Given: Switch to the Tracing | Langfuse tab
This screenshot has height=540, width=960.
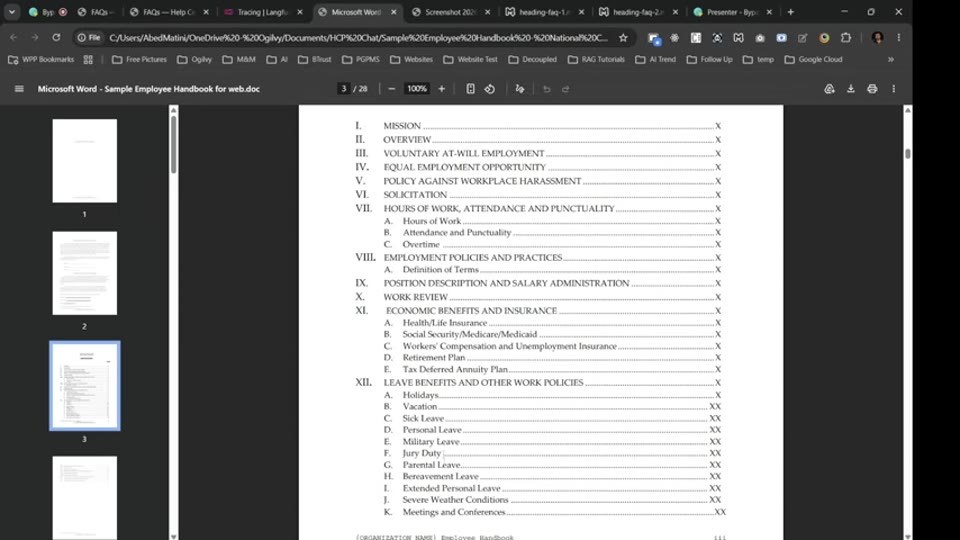Looking at the screenshot, I should click(262, 12).
